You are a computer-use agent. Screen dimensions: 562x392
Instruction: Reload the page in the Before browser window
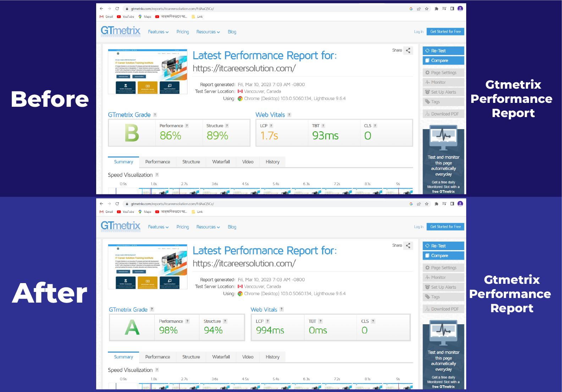tap(117, 9)
